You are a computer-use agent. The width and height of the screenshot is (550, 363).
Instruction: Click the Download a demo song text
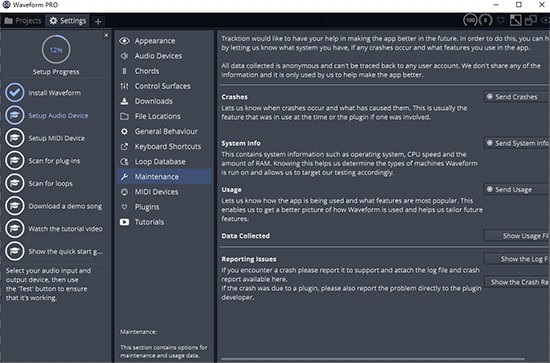pos(65,206)
